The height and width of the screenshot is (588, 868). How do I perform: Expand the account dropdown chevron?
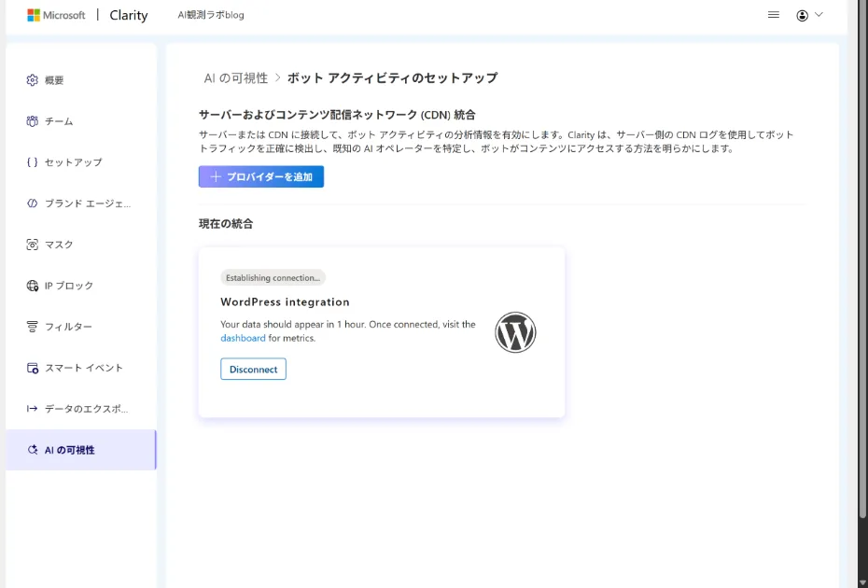[819, 15]
